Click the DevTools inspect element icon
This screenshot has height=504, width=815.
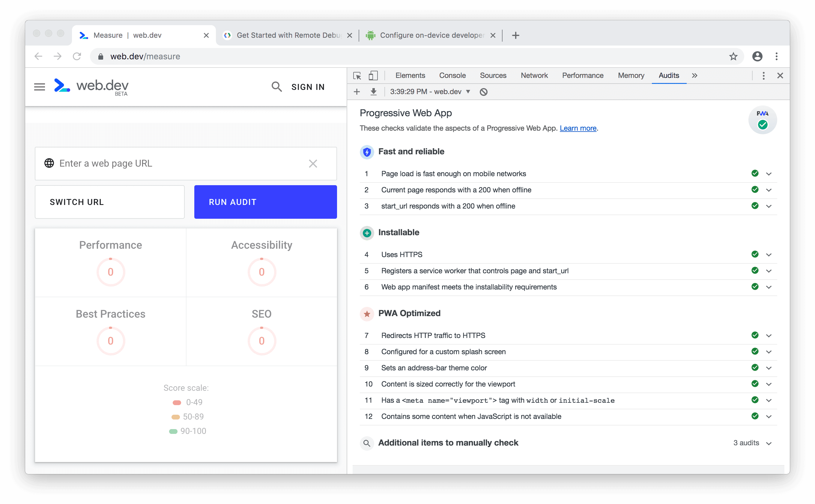point(357,76)
